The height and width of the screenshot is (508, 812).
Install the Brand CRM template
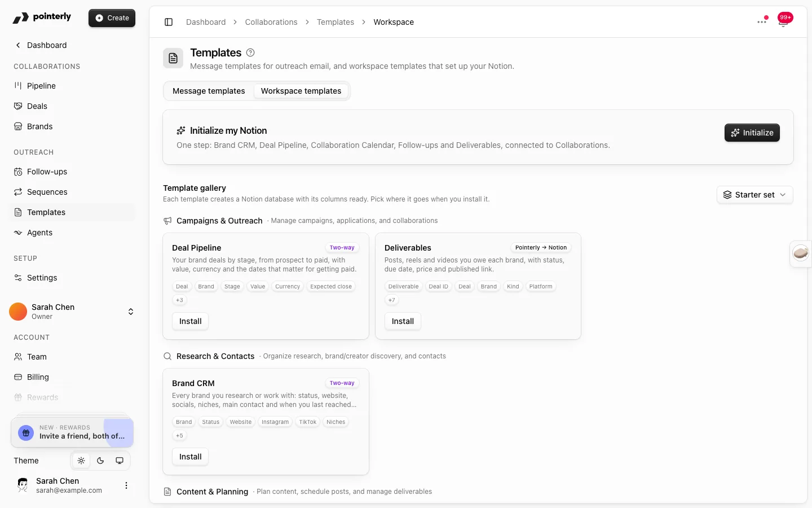click(190, 457)
